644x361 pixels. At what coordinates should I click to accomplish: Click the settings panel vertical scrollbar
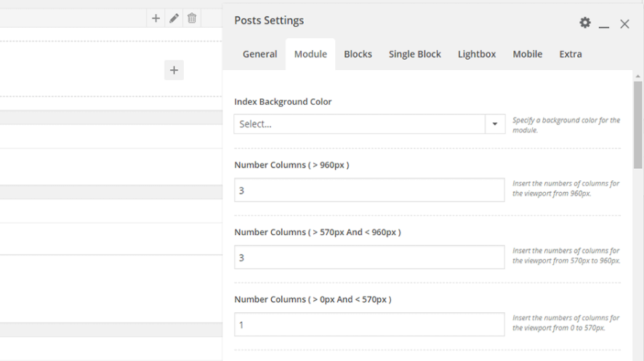637,125
